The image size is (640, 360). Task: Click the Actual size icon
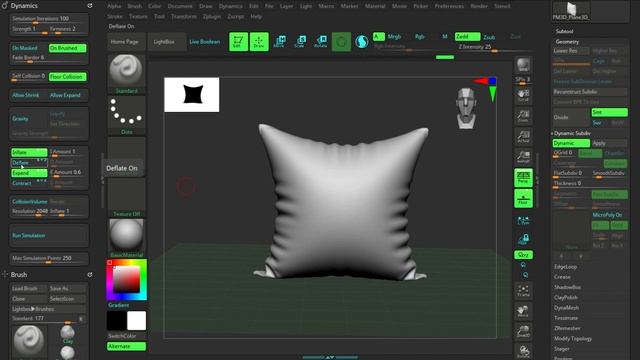click(523, 136)
